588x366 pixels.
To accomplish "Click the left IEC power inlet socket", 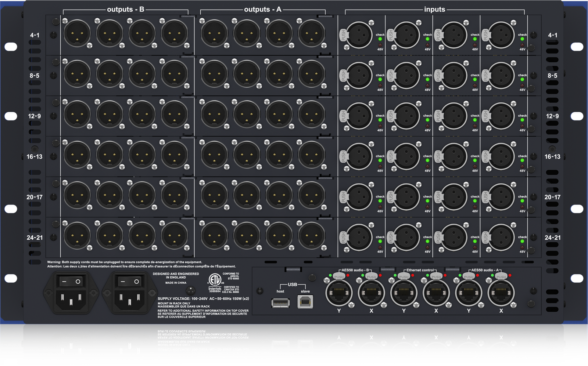I will [x=71, y=301].
